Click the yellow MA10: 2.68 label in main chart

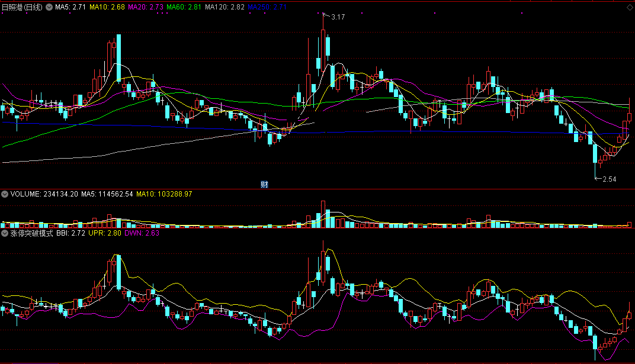pos(107,7)
